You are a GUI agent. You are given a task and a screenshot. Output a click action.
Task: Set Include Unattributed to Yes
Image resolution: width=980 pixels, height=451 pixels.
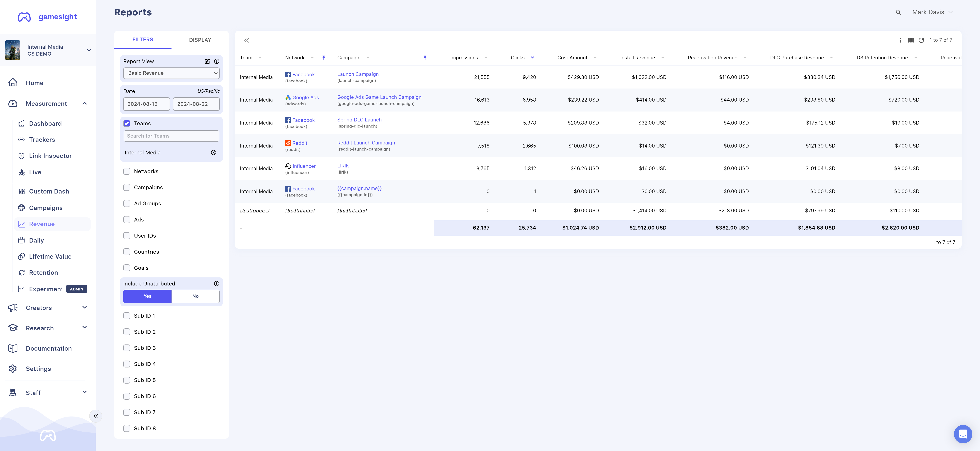148,296
